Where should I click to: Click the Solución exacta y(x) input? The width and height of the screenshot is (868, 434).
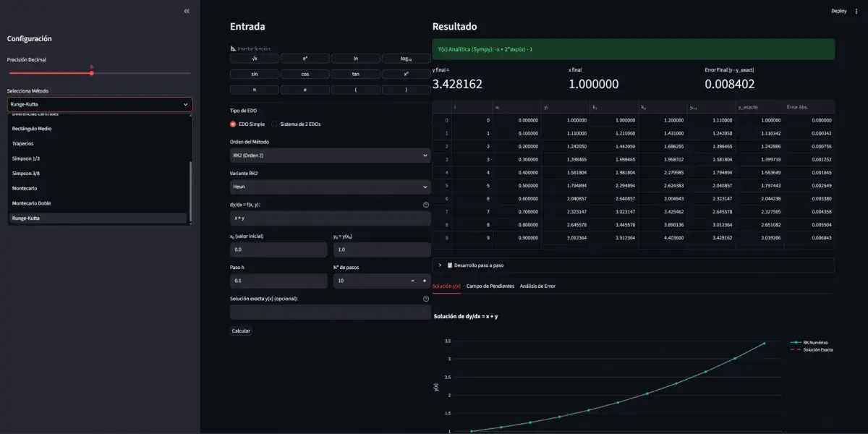(330, 312)
